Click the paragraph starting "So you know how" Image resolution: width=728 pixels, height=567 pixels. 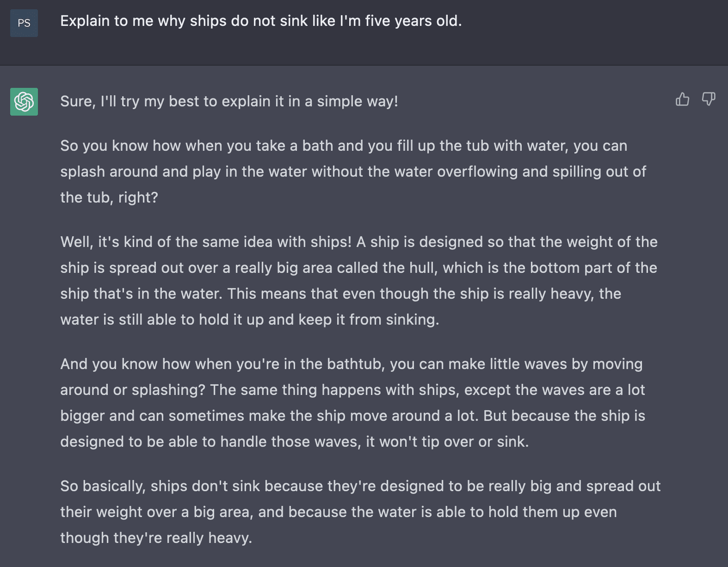tap(353, 172)
